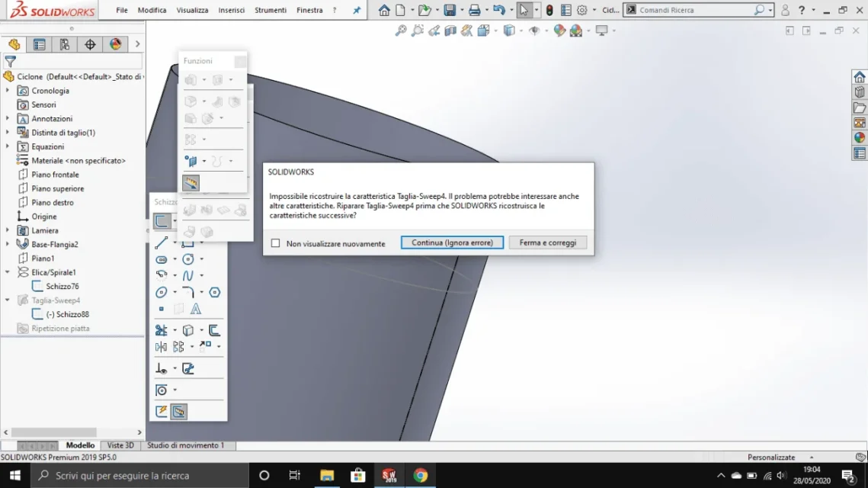Click the Section View icon

(x=450, y=30)
